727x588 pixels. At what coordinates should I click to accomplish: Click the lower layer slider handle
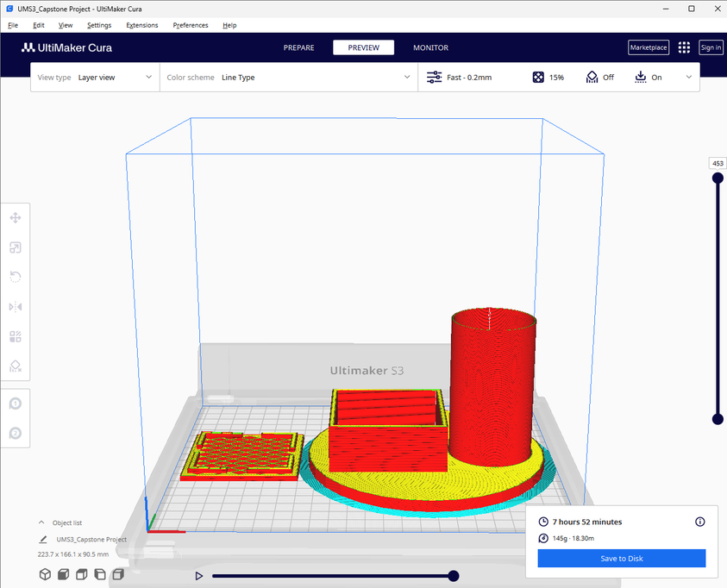pyautogui.click(x=718, y=419)
